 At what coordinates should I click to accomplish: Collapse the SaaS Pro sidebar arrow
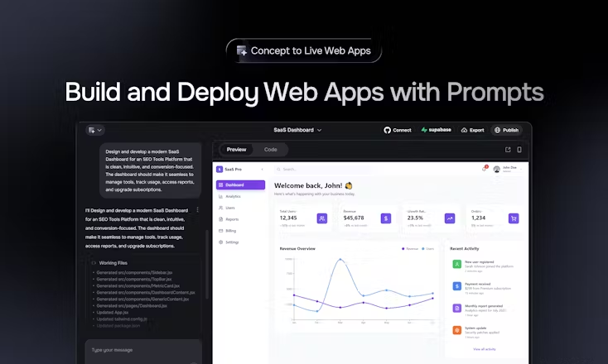[262, 170]
